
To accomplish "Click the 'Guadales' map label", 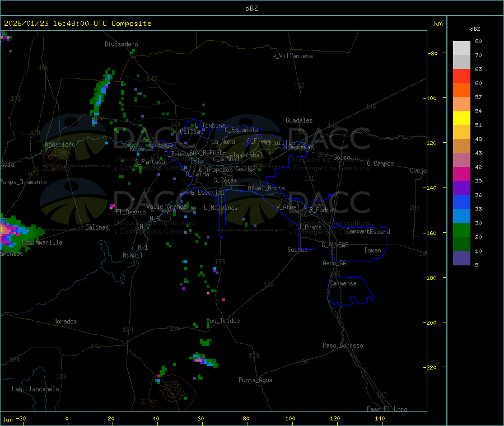I will pos(299,120).
